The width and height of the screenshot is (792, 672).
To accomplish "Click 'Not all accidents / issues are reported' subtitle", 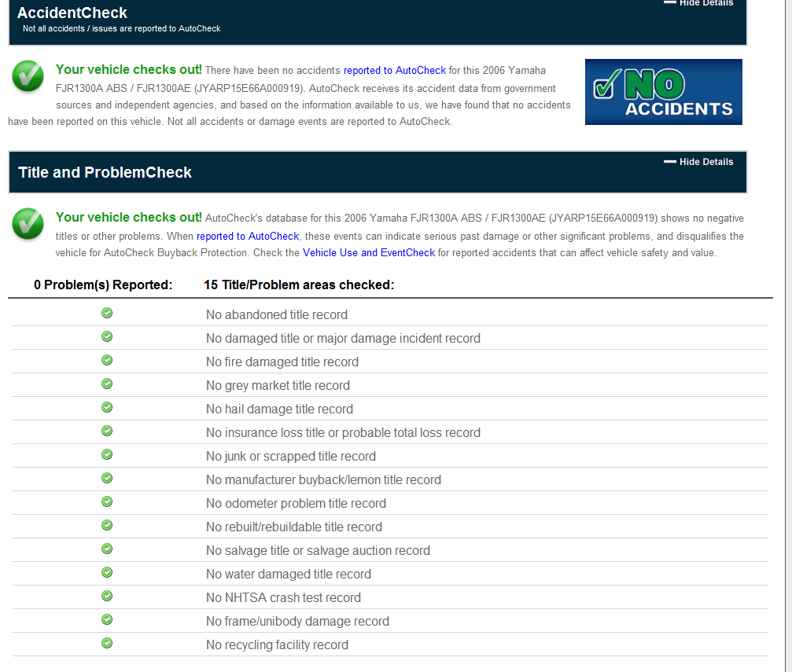I will 121,29.
